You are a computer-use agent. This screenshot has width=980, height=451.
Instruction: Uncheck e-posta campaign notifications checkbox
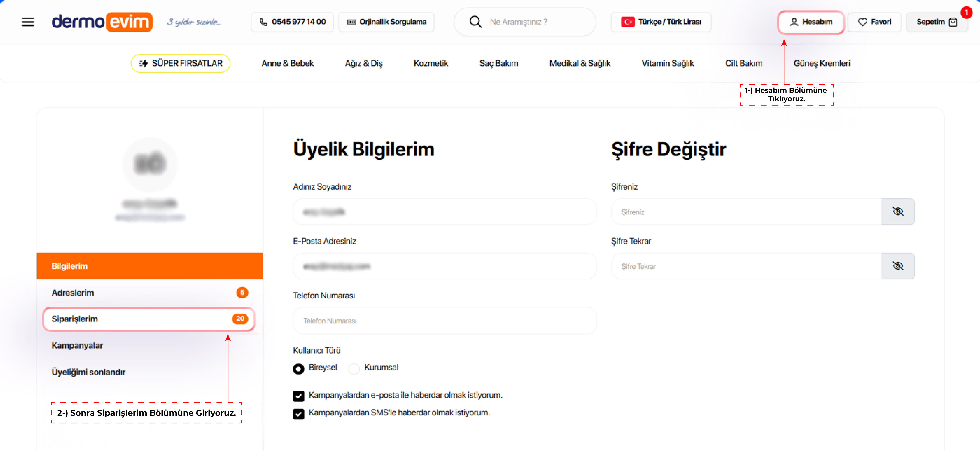[299, 396]
